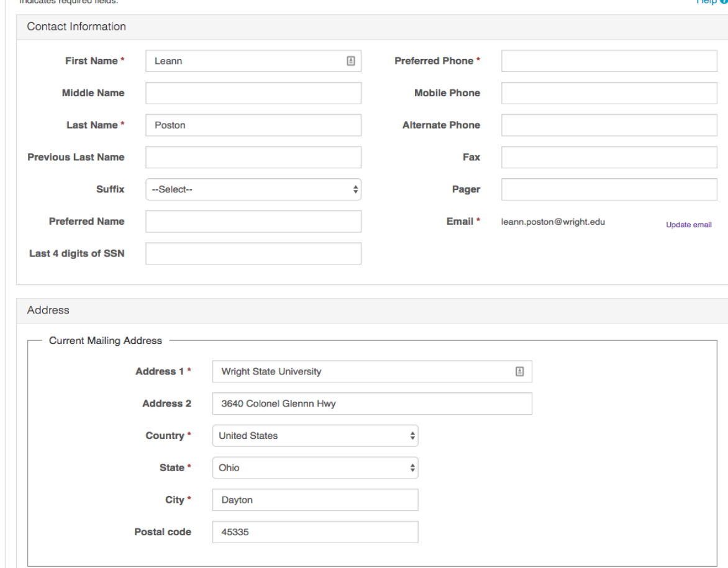This screenshot has height=568, width=728.
Task: Click into the Middle Name field
Action: [253, 93]
